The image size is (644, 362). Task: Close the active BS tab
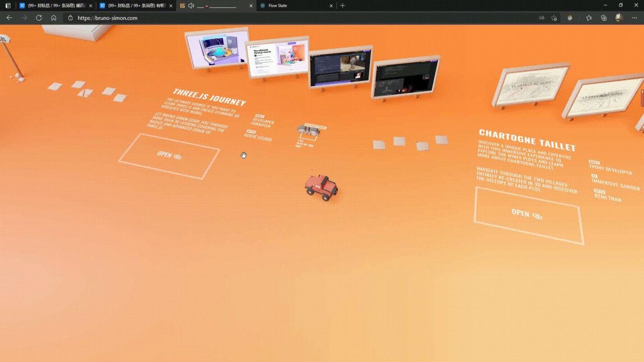(x=251, y=5)
